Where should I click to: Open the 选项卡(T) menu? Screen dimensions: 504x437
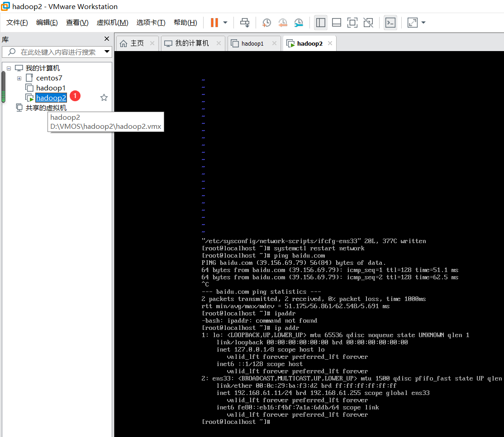coord(151,23)
